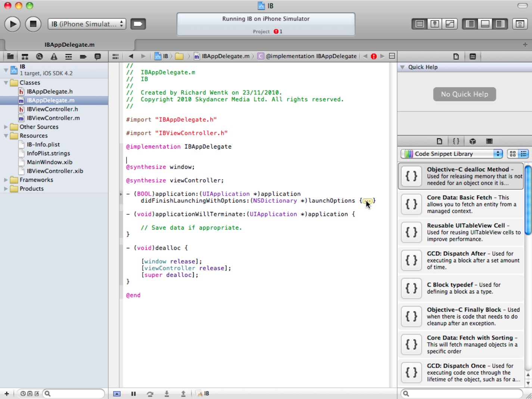Screen dimensions: 532x399
Task: Select the Objective-C dealloc Method snippet
Action: [x=461, y=176]
